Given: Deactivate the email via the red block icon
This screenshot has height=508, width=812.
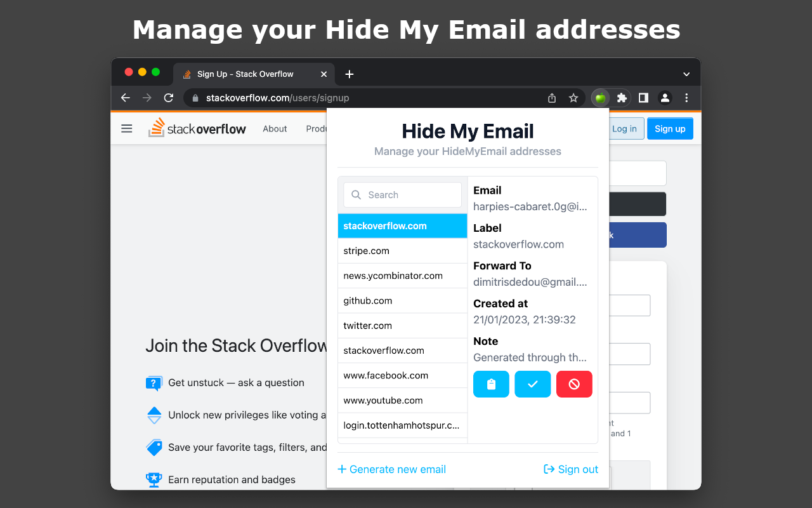Looking at the screenshot, I should click(x=574, y=384).
